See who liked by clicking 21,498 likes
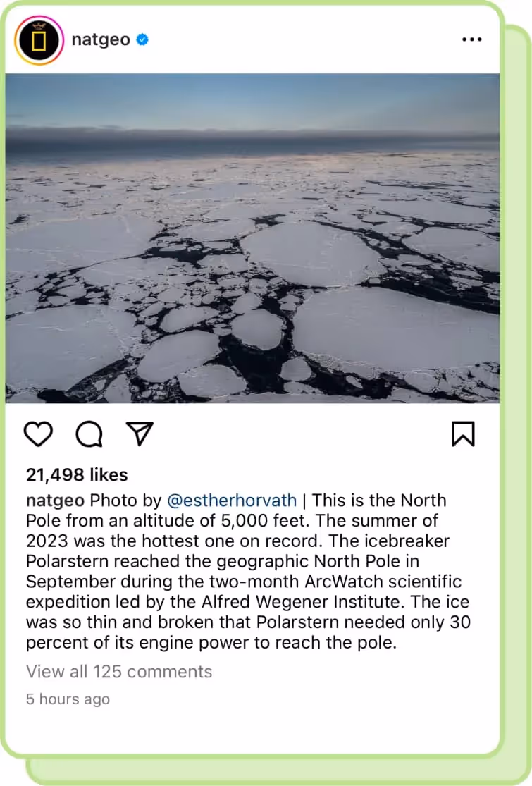532x786 pixels. (x=76, y=475)
